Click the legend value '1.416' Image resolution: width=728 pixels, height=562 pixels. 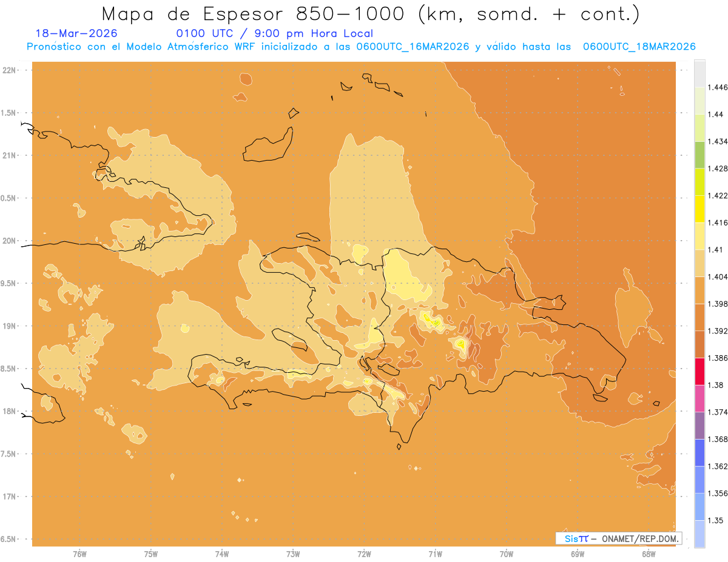click(718, 222)
